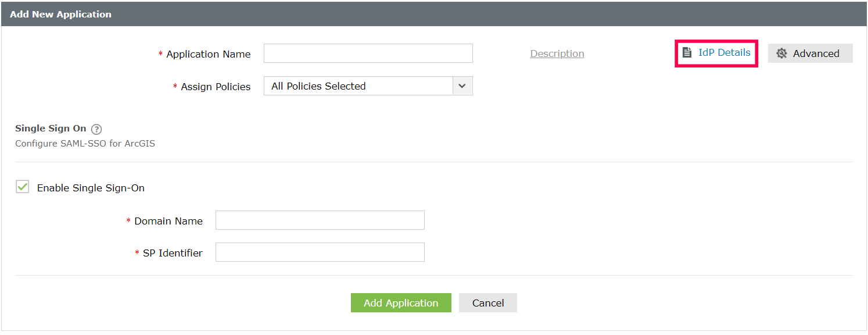This screenshot has width=868, height=335.
Task: Uncheck the Enable Single Sign-On checkbox
Action: click(x=23, y=187)
